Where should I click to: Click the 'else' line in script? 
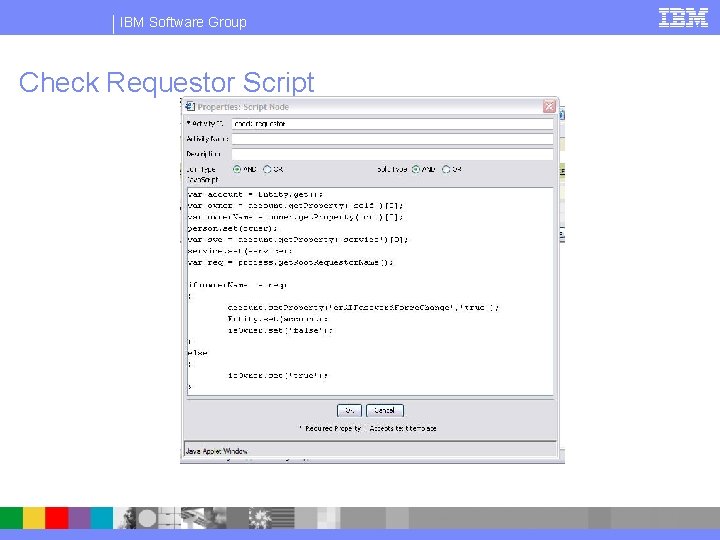197,353
